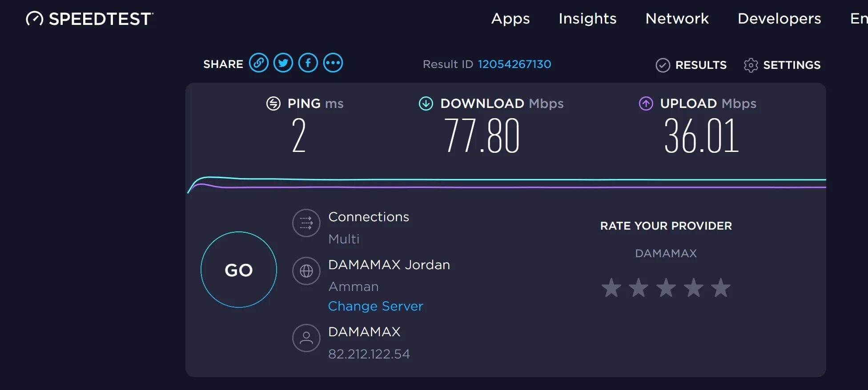Open the Developers menu

pos(780,19)
